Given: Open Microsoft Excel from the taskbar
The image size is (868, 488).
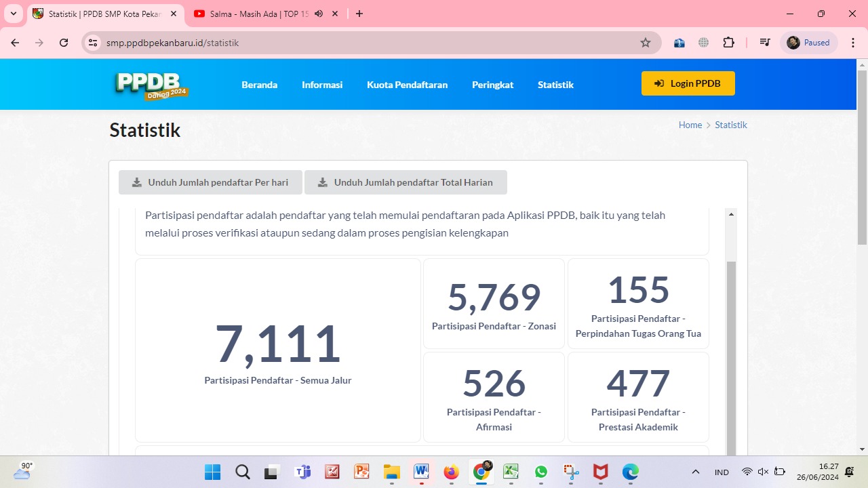Looking at the screenshot, I should [511, 472].
